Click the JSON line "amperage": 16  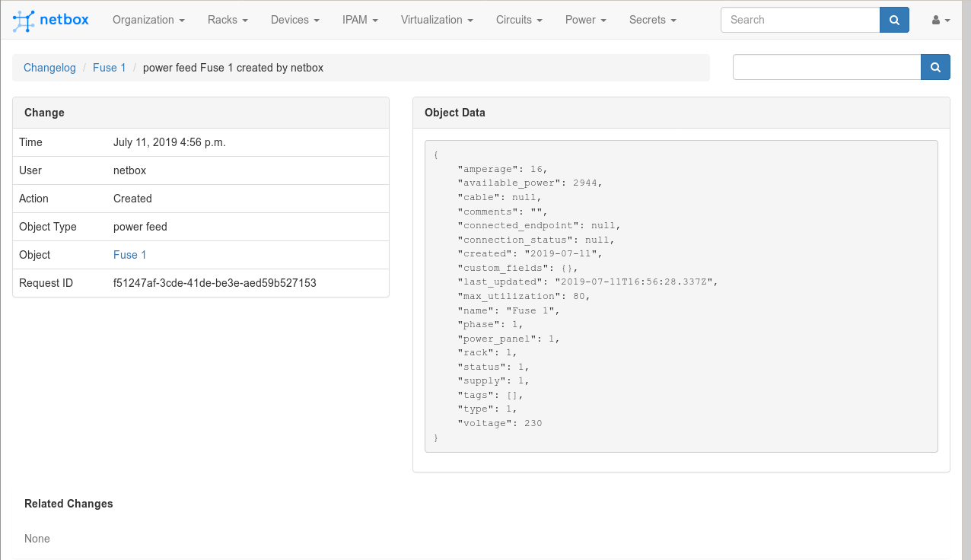click(502, 169)
